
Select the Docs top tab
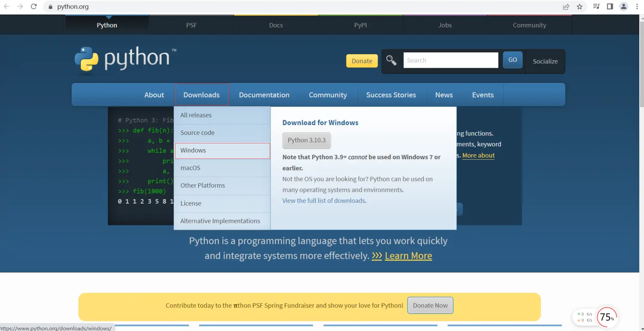pos(276,25)
